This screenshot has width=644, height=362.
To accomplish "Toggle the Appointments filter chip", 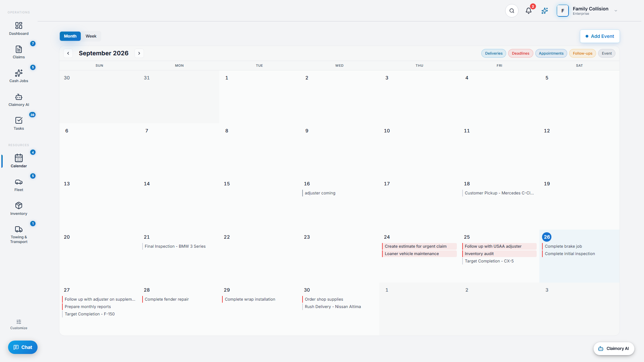I will [x=551, y=53].
